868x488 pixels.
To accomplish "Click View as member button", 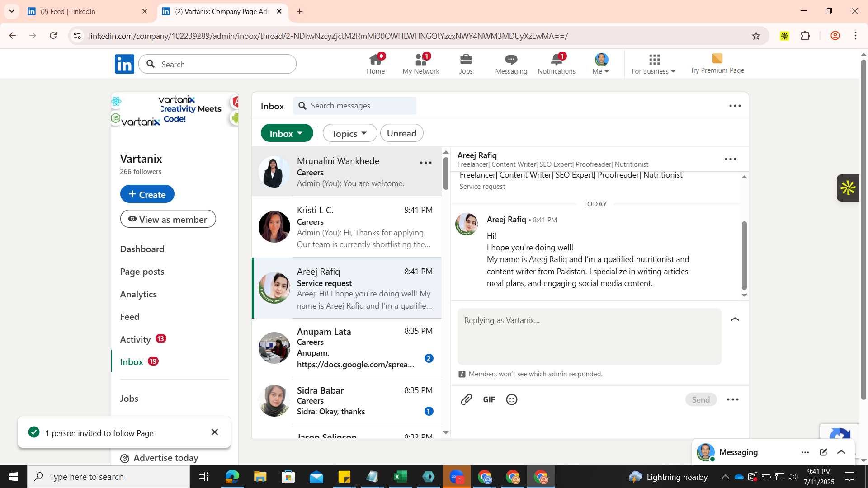I will [x=168, y=219].
